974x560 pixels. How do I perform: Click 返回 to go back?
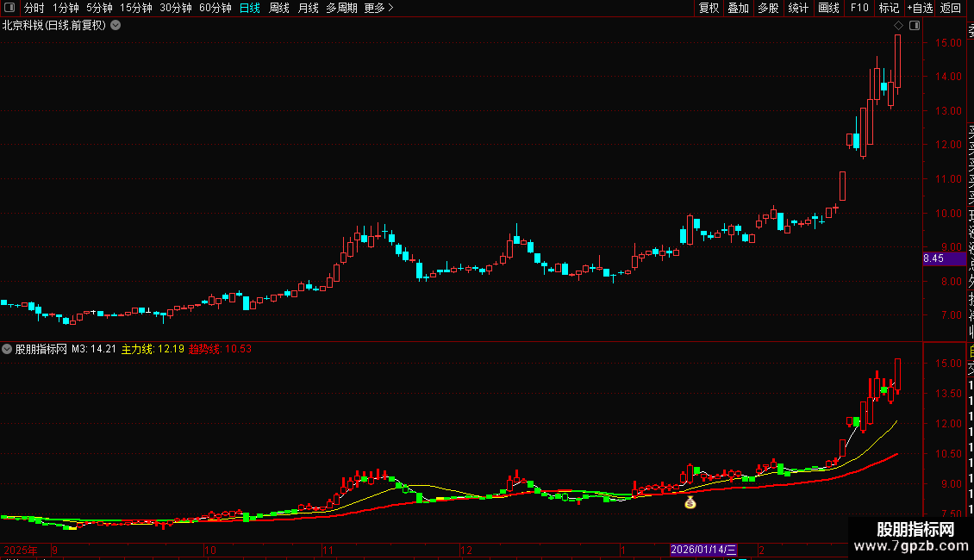[951, 8]
